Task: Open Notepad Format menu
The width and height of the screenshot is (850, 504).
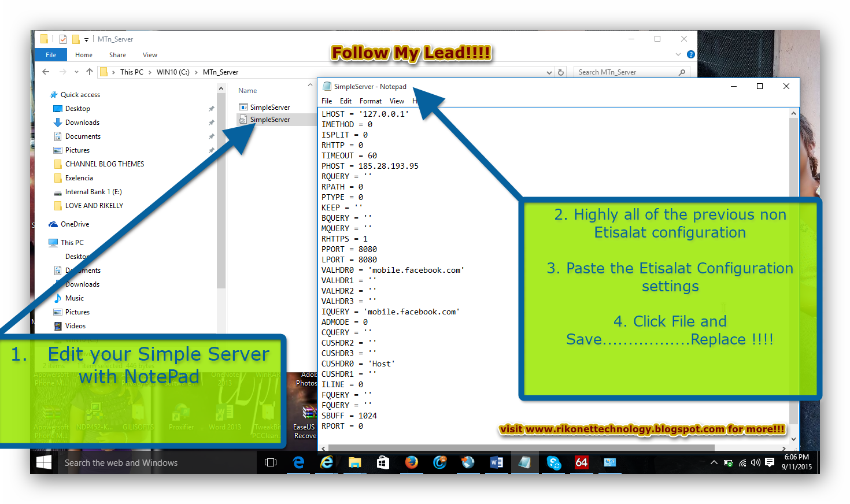Action: pyautogui.click(x=371, y=101)
